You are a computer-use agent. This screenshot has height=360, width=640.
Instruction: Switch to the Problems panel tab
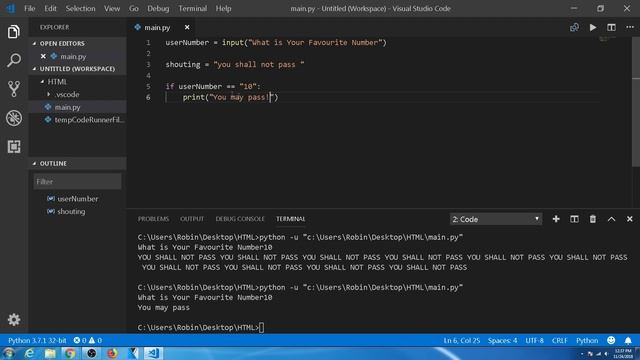pos(153,219)
